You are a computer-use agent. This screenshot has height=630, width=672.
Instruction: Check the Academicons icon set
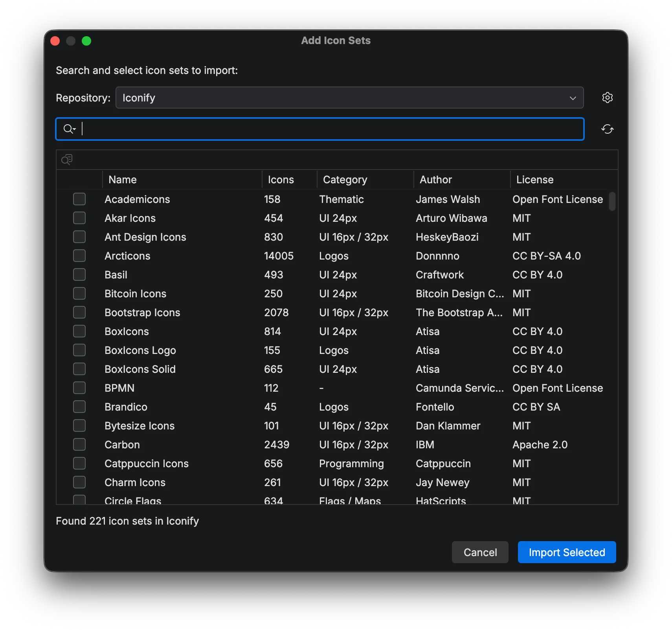click(79, 199)
